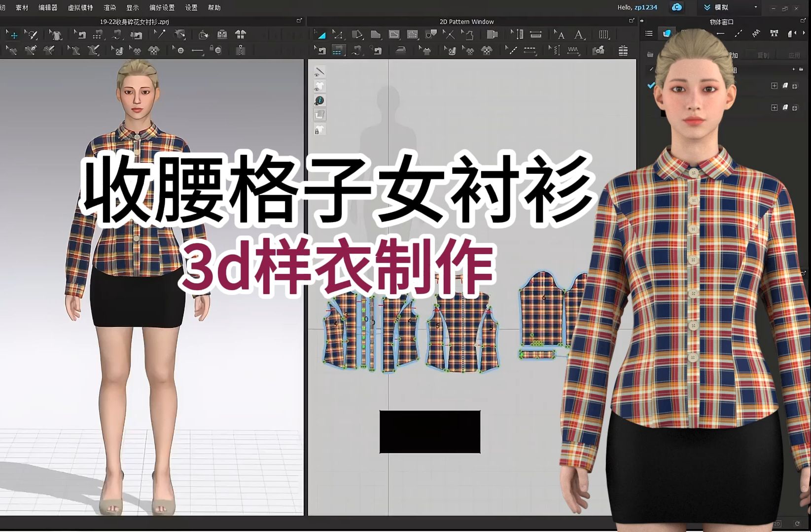Click the 应用 apply button

click(794, 55)
